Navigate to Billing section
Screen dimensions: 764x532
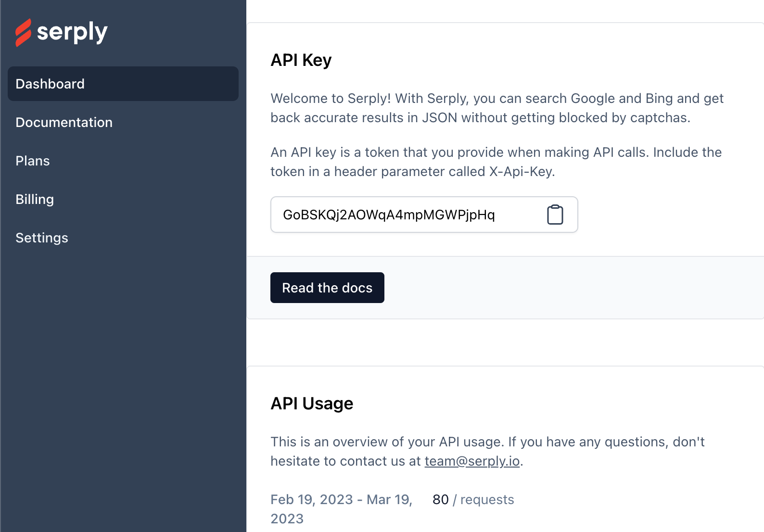point(35,199)
